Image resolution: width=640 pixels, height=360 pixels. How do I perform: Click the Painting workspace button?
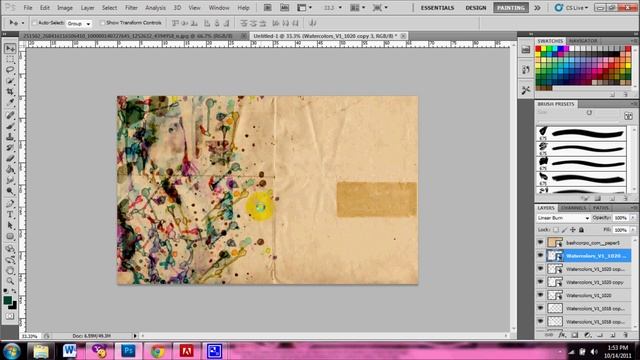[511, 8]
